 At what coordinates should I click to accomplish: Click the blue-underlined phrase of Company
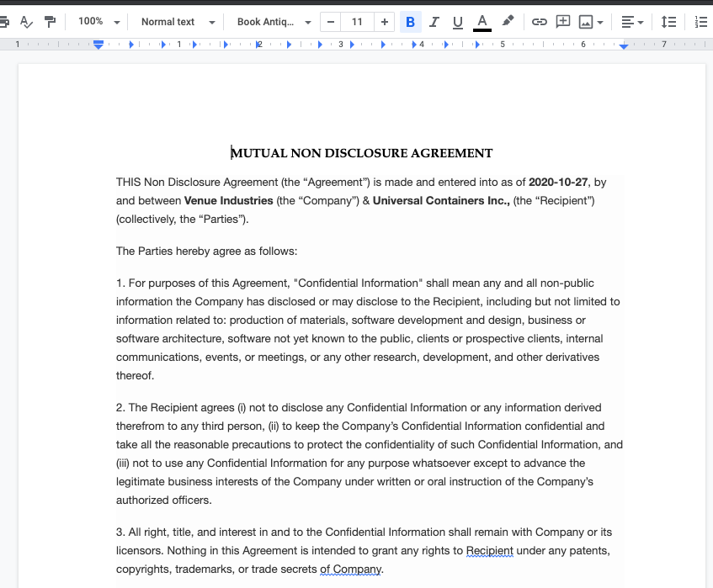350,569
